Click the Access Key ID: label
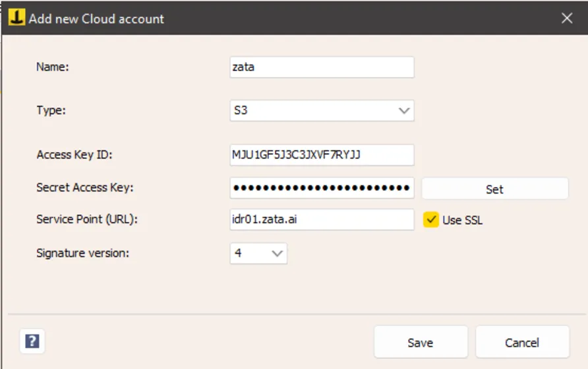 [74, 155]
